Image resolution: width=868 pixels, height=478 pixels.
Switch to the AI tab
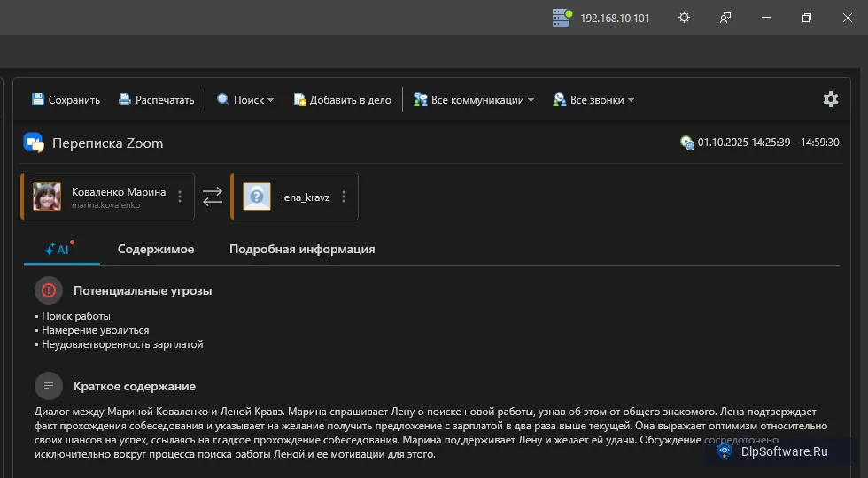point(61,249)
